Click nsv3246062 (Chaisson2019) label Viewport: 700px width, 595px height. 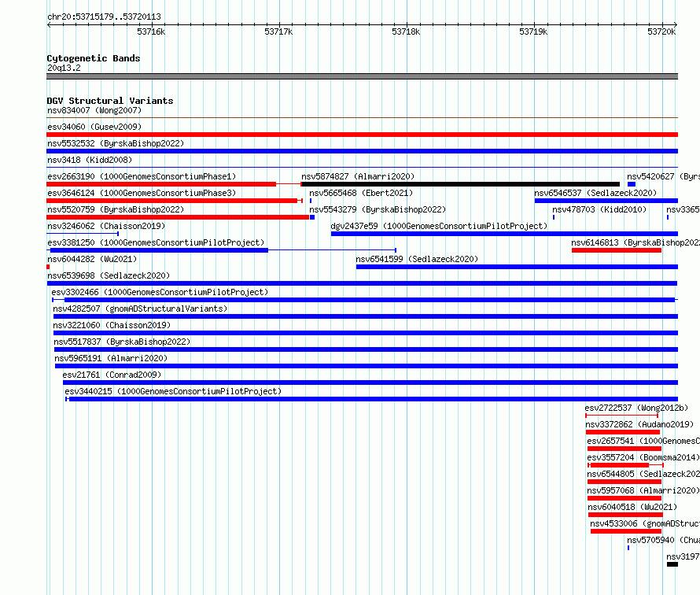pyautogui.click(x=106, y=226)
